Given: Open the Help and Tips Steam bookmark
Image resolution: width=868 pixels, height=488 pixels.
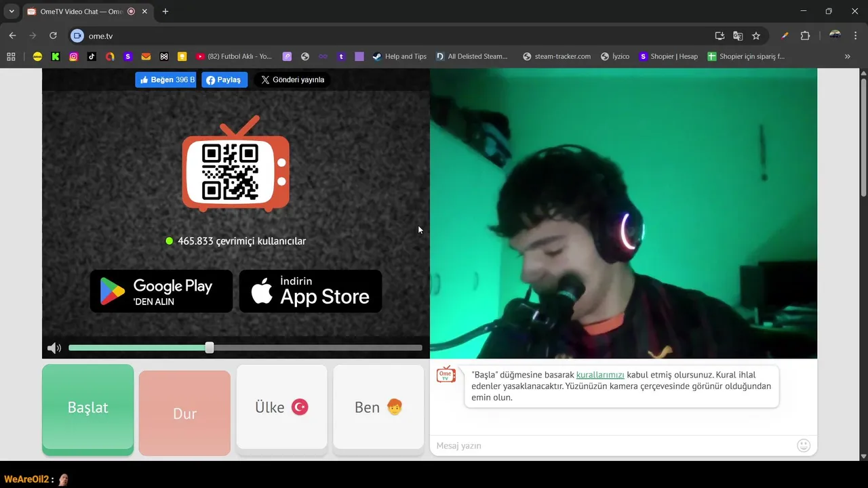Looking at the screenshot, I should [x=399, y=56].
